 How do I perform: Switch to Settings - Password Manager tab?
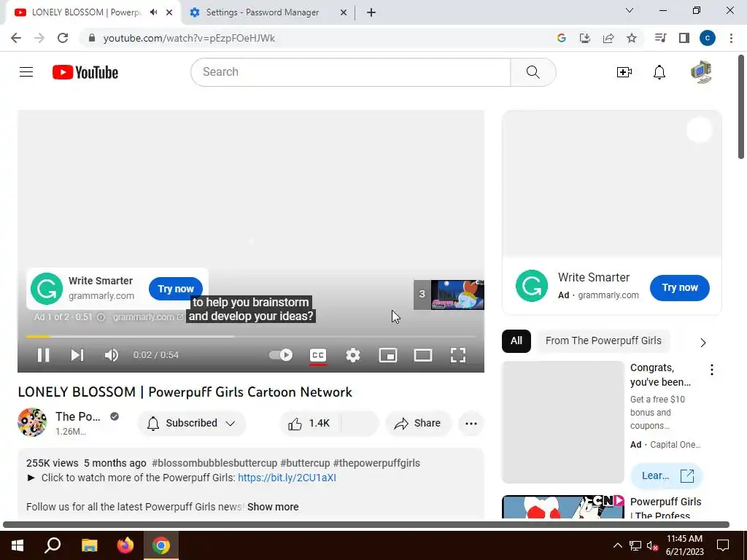pyautogui.click(x=262, y=12)
